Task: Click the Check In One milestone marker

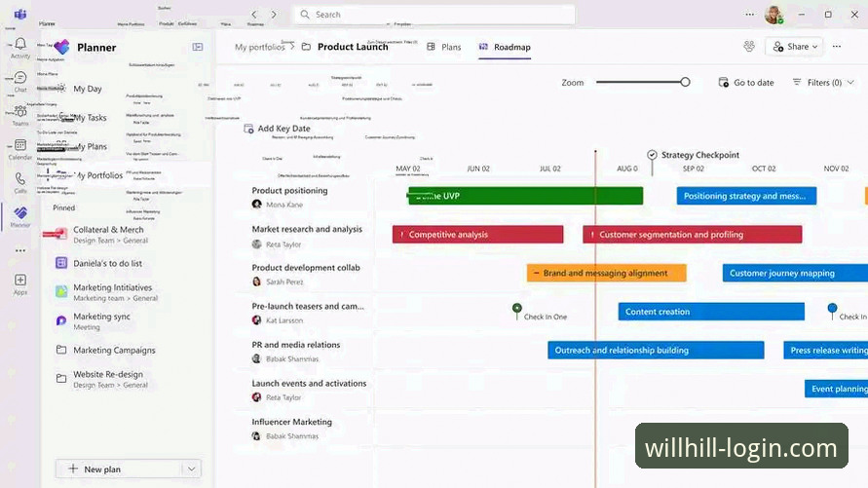Action: click(x=517, y=308)
